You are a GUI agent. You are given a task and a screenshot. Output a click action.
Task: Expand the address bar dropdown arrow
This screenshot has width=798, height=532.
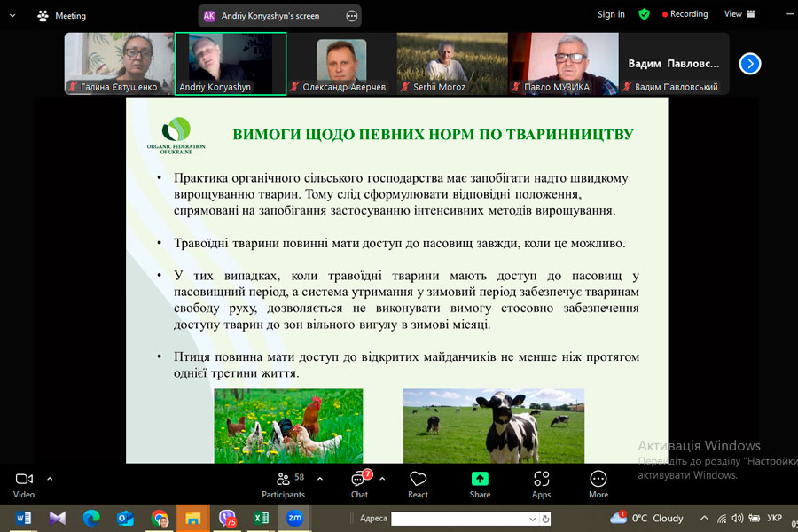[x=532, y=519]
